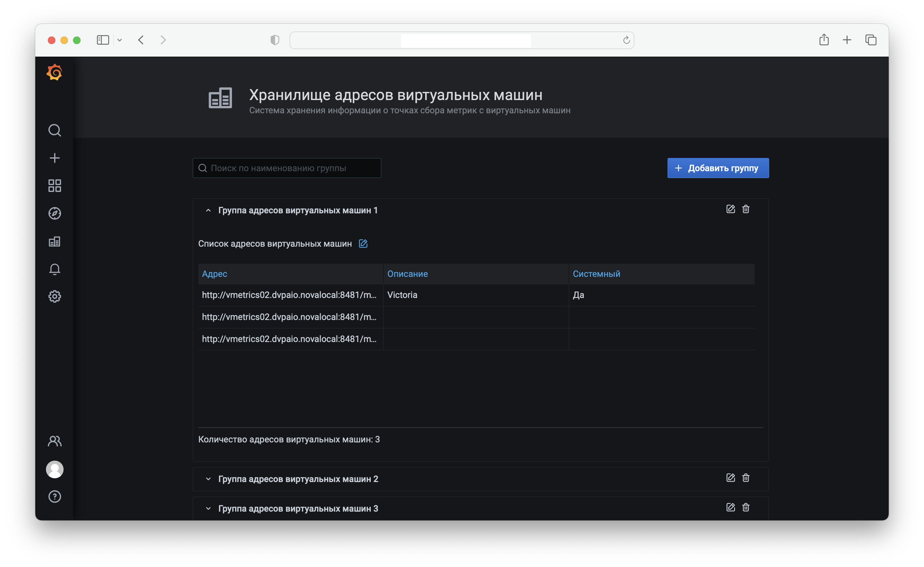Viewport: 924px width, 567px height.
Task: Open the Safari share icon
Action: click(x=824, y=39)
